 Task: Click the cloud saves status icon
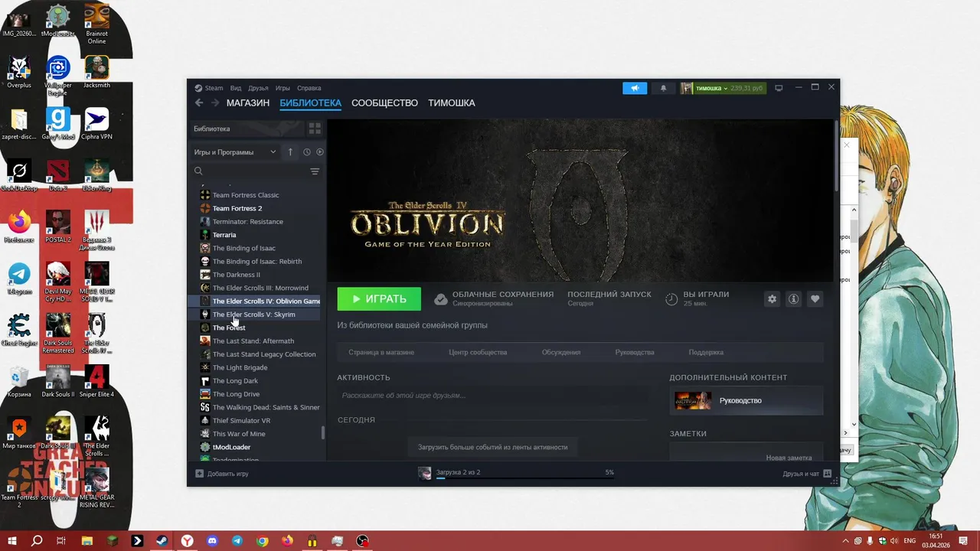coord(441,299)
